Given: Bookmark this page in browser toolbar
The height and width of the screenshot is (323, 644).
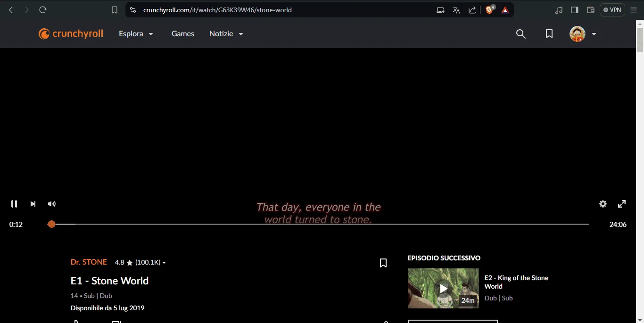Looking at the screenshot, I should pyautogui.click(x=115, y=10).
